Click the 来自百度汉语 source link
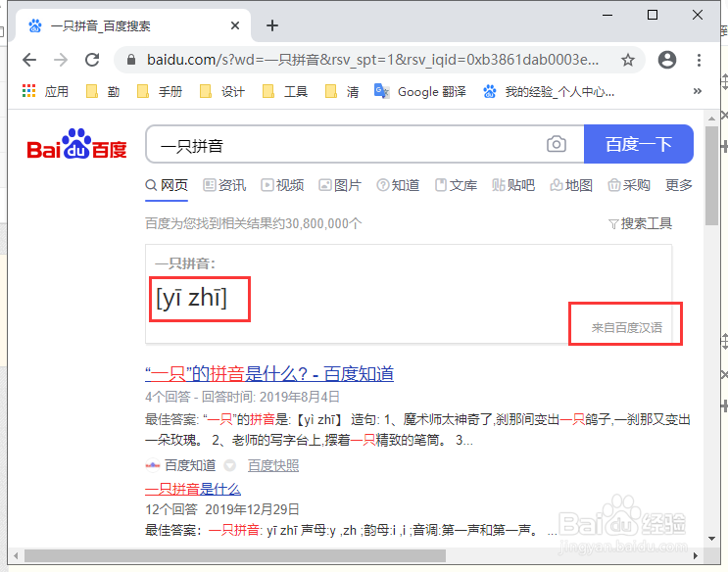The height and width of the screenshot is (572, 728). [627, 328]
